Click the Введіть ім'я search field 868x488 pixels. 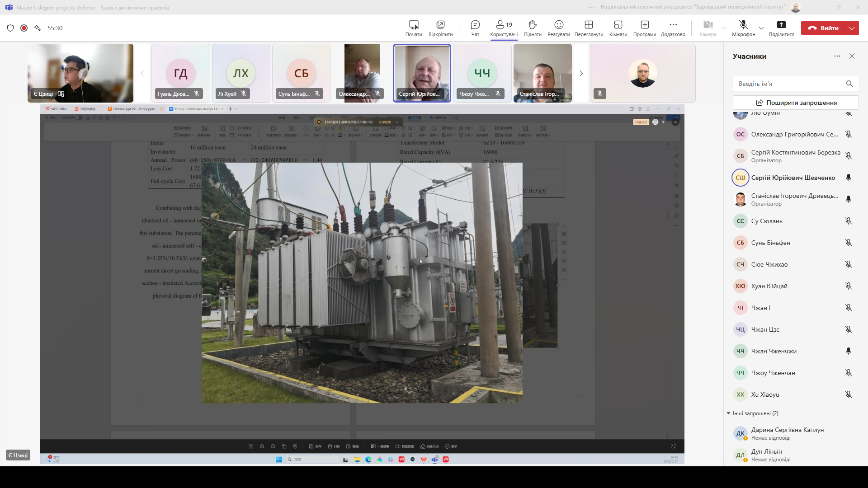(789, 84)
